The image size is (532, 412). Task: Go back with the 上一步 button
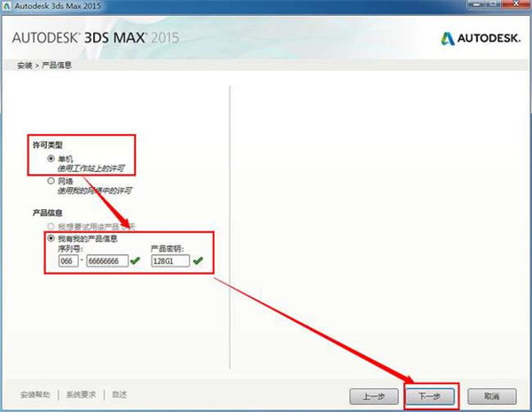(372, 395)
